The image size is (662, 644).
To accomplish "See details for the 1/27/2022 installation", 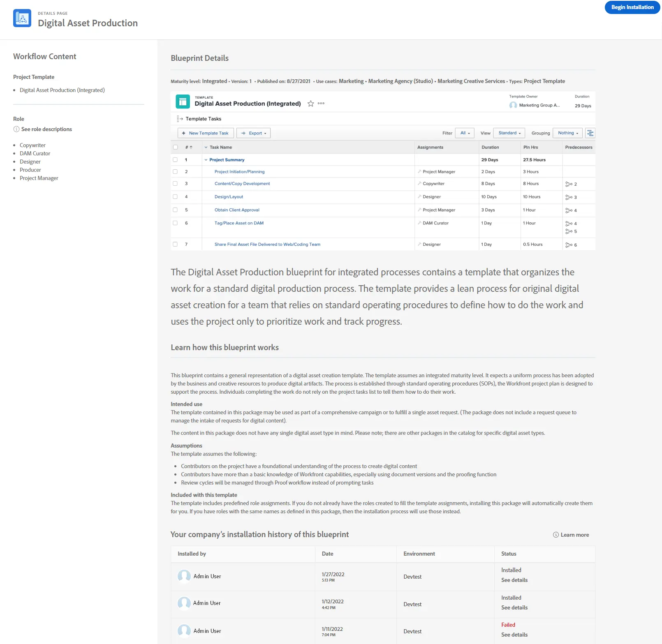I will coord(514,580).
